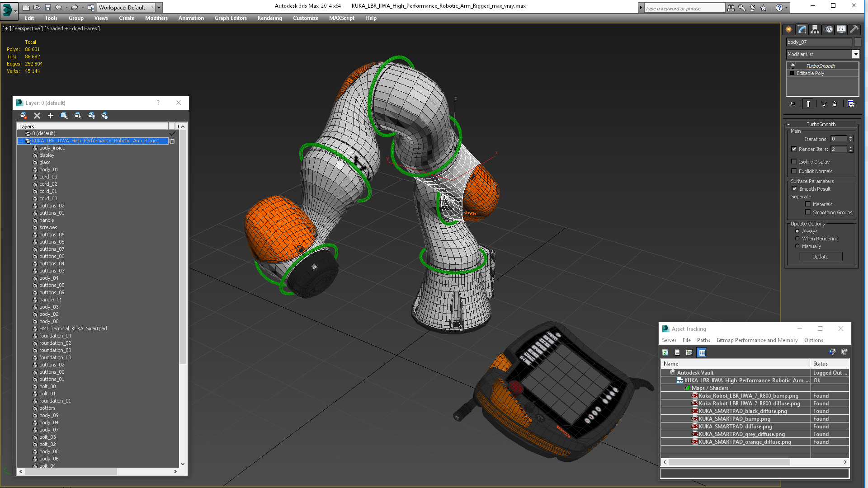
Task: Open the Modifiers menu
Action: pyautogui.click(x=156, y=18)
